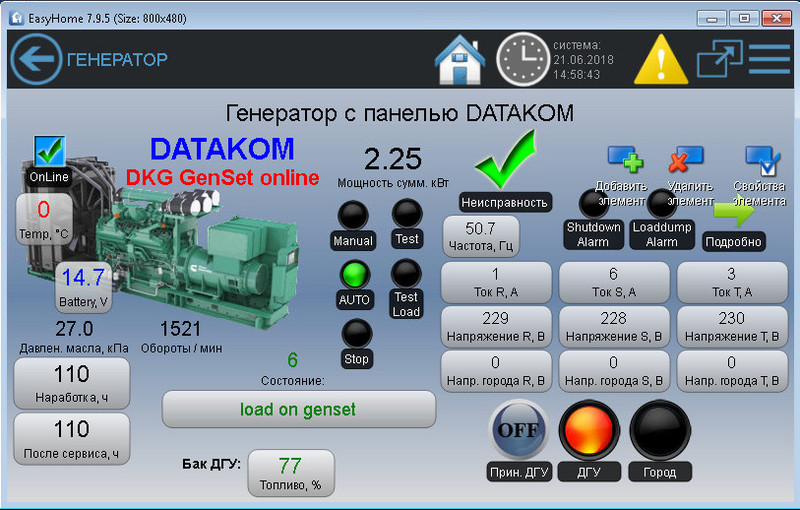Viewport: 800px width, 510px height.
Task: Toggle the OnLine checkbox
Action: pyautogui.click(x=49, y=151)
